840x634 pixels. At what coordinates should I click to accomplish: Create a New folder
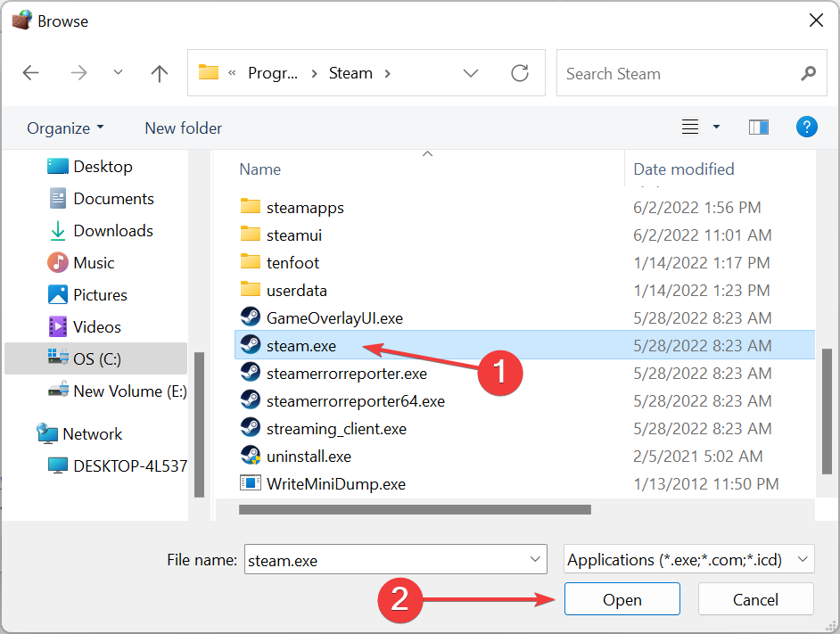click(x=183, y=128)
